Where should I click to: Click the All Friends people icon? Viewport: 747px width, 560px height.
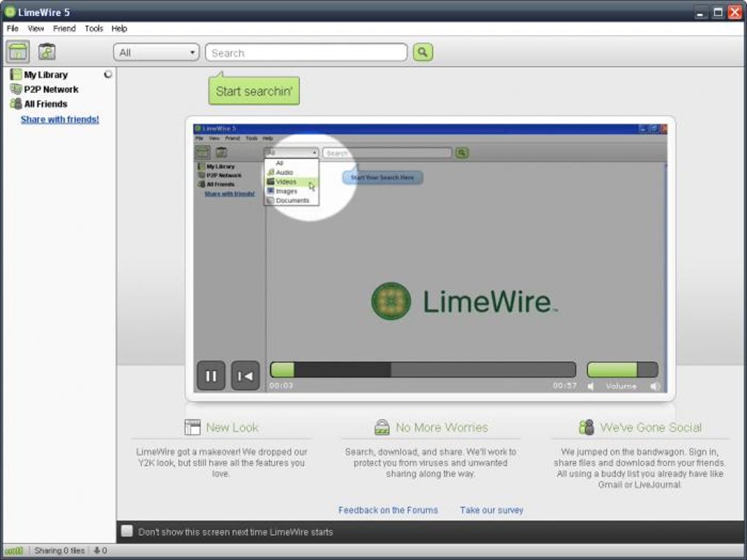[16, 104]
